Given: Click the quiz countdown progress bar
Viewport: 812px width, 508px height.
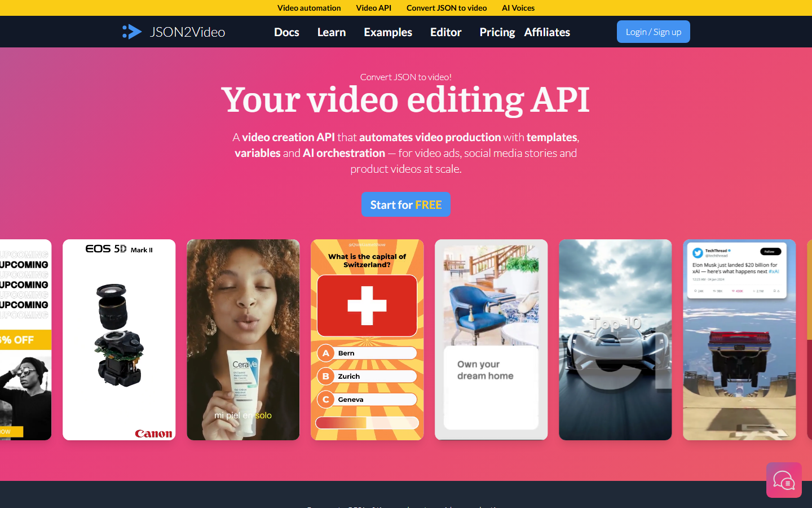Looking at the screenshot, I should (367, 422).
